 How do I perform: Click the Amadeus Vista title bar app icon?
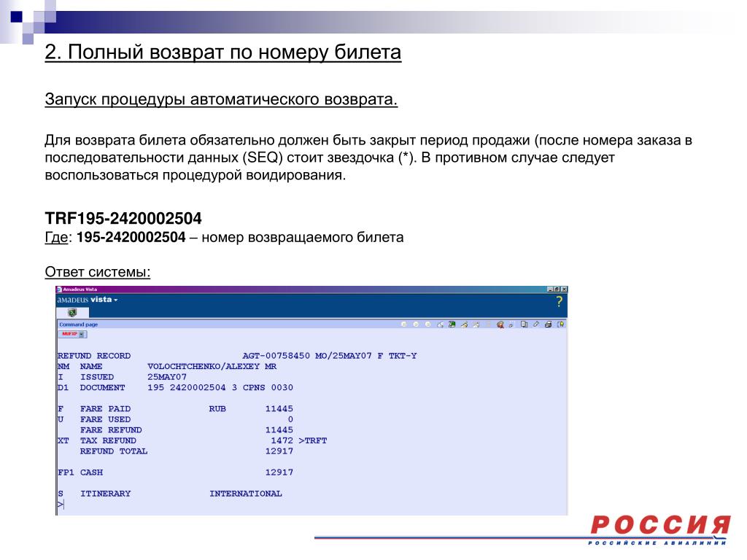59,289
